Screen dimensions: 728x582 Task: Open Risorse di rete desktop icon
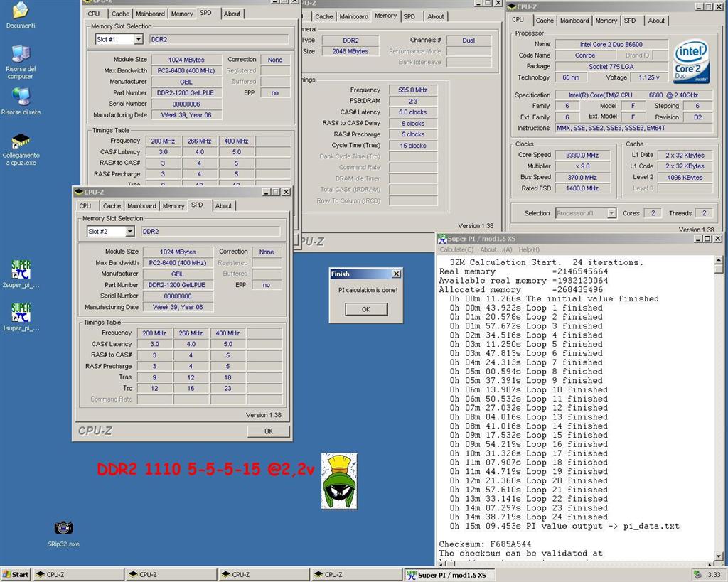pyautogui.click(x=21, y=97)
